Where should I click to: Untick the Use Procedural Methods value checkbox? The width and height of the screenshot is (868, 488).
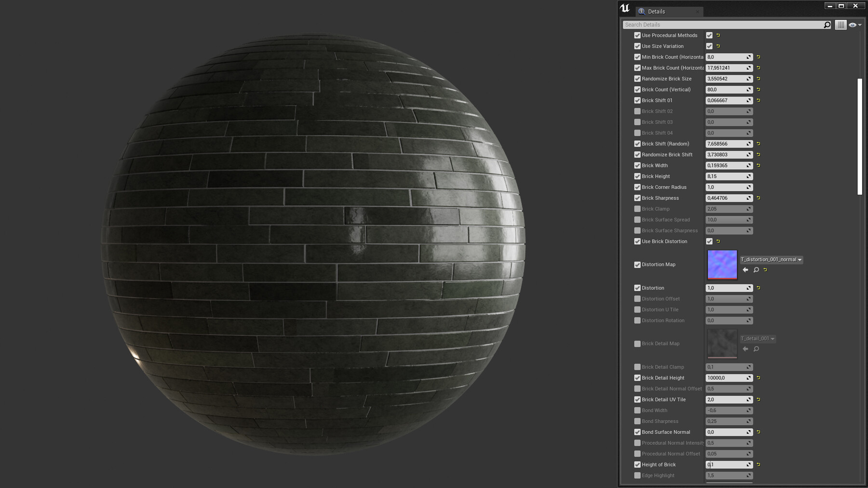point(709,35)
